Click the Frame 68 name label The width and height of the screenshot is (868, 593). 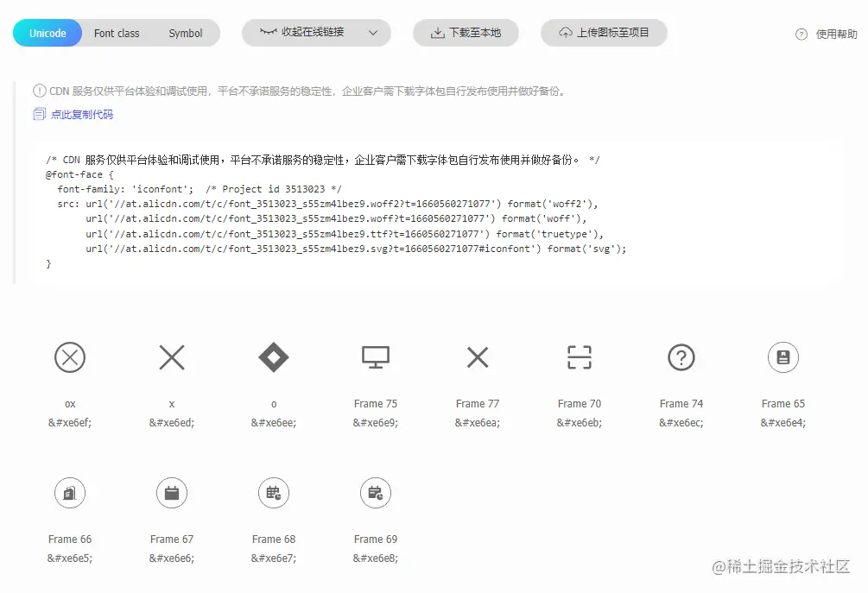[274, 539]
